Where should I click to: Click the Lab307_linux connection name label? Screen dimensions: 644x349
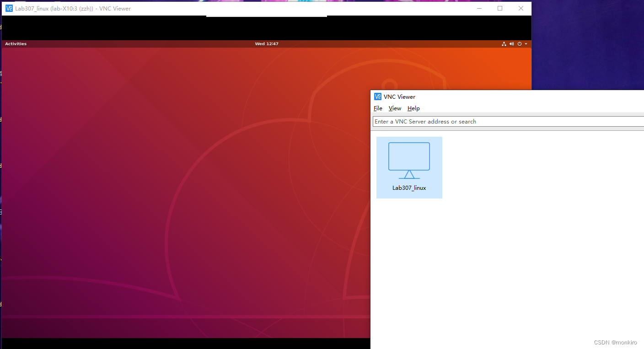pos(409,188)
